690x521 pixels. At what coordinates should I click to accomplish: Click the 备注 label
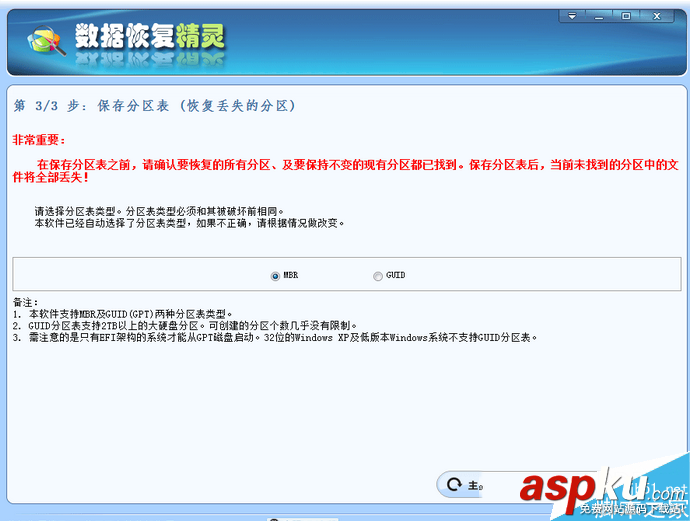[x=26, y=302]
